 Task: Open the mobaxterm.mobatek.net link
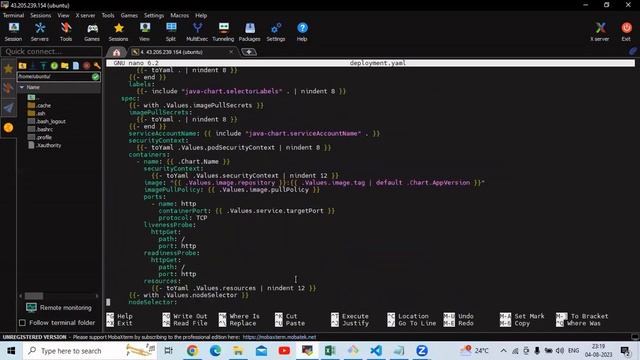[279, 337]
